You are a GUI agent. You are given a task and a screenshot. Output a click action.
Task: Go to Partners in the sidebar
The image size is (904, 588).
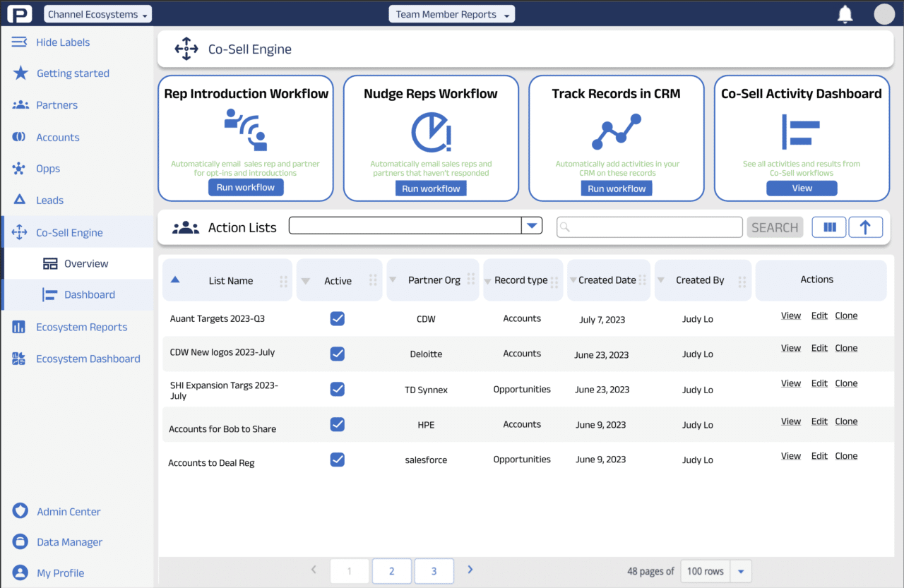[56, 105]
